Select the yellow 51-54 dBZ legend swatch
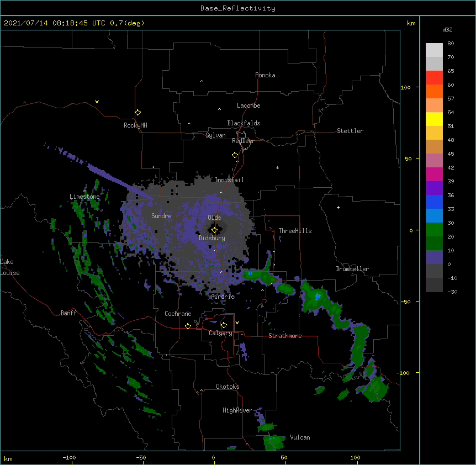The image size is (476, 465). pos(434,119)
